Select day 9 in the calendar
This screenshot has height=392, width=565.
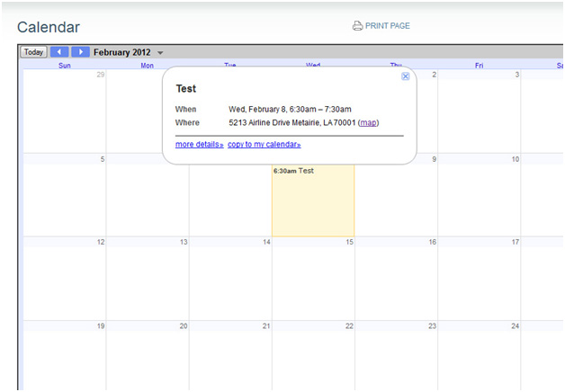435,159
